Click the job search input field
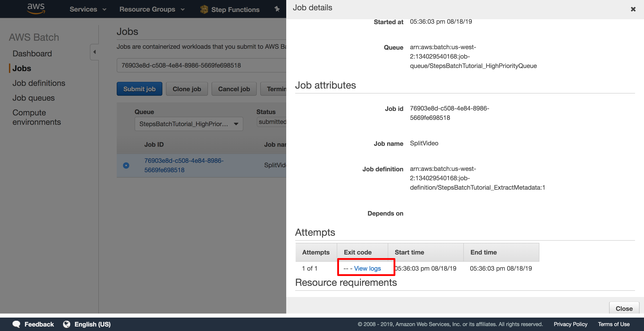The image size is (644, 331). [201, 65]
